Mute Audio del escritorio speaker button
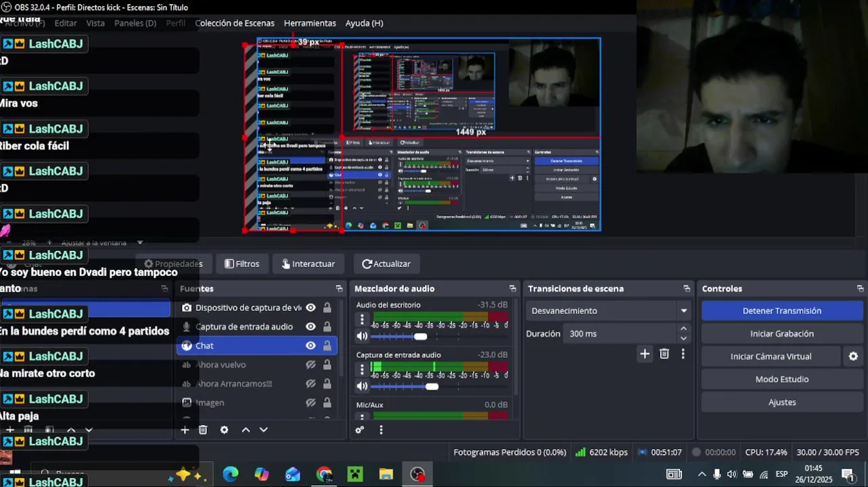 click(x=362, y=336)
